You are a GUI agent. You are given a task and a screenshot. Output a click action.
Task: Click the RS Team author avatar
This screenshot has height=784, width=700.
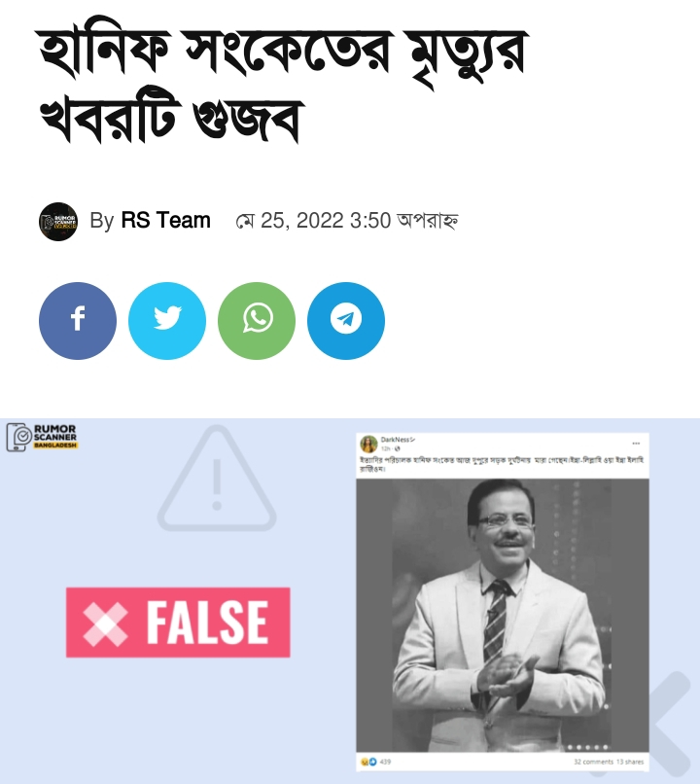(58, 222)
